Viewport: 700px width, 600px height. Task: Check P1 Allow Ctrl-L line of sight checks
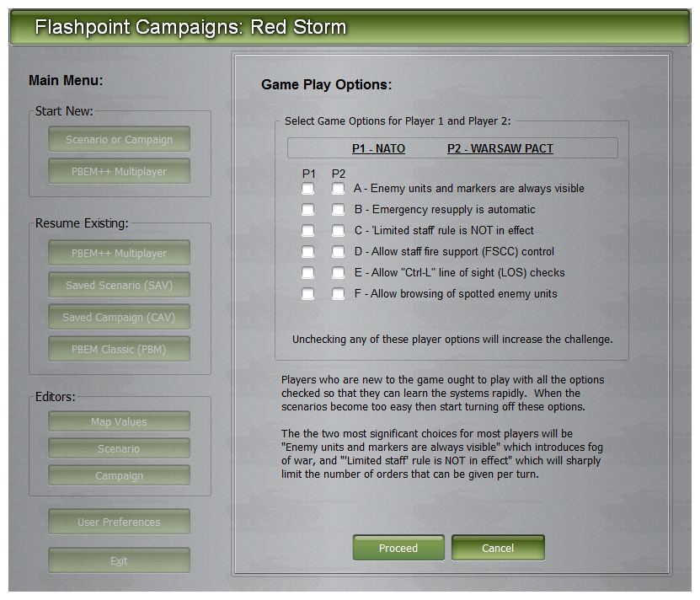point(307,272)
